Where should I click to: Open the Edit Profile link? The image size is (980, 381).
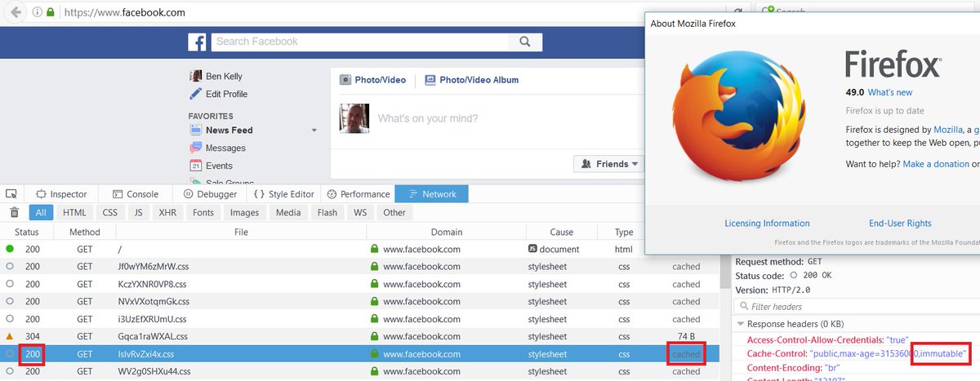pos(226,94)
